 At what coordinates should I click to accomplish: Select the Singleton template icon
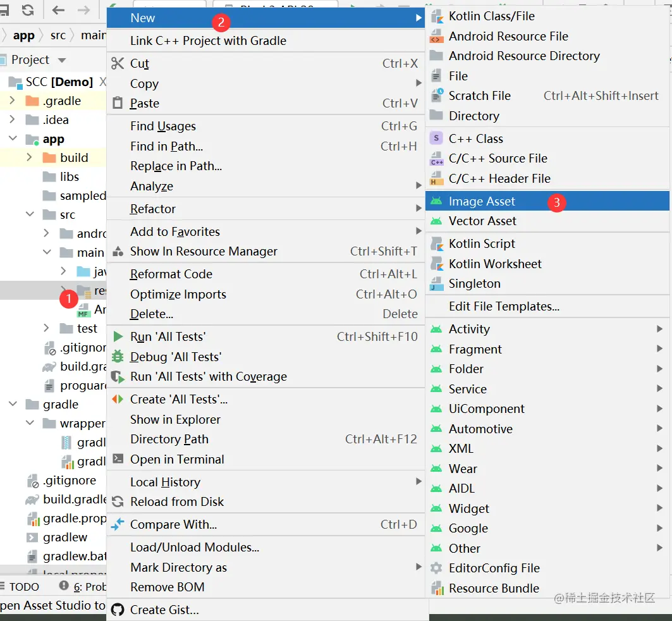click(436, 284)
